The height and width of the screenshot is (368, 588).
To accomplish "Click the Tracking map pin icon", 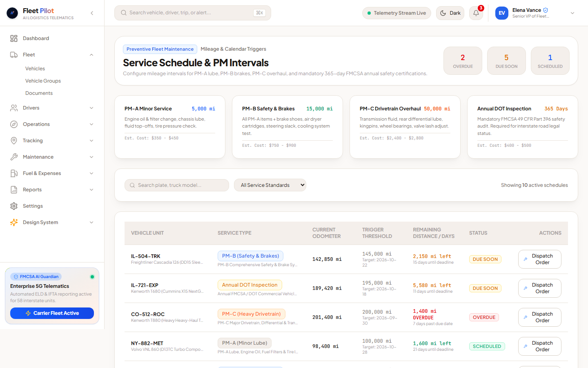I will [x=14, y=141].
